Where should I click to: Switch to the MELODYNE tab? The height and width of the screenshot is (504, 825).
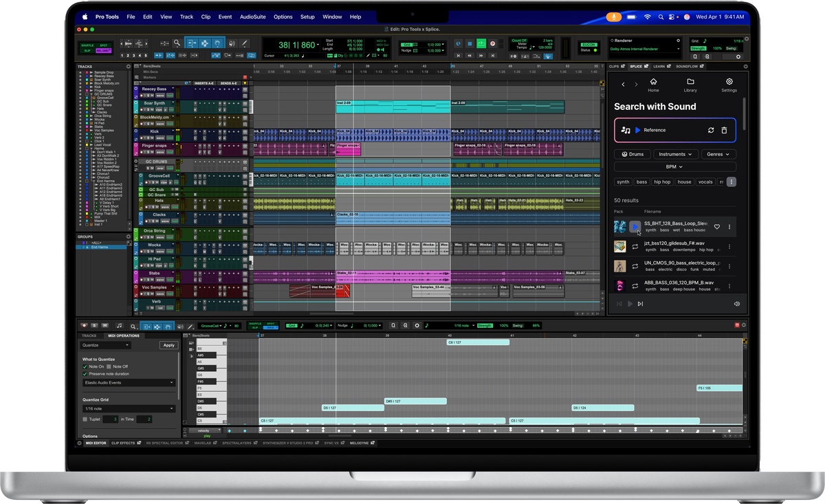point(362,443)
